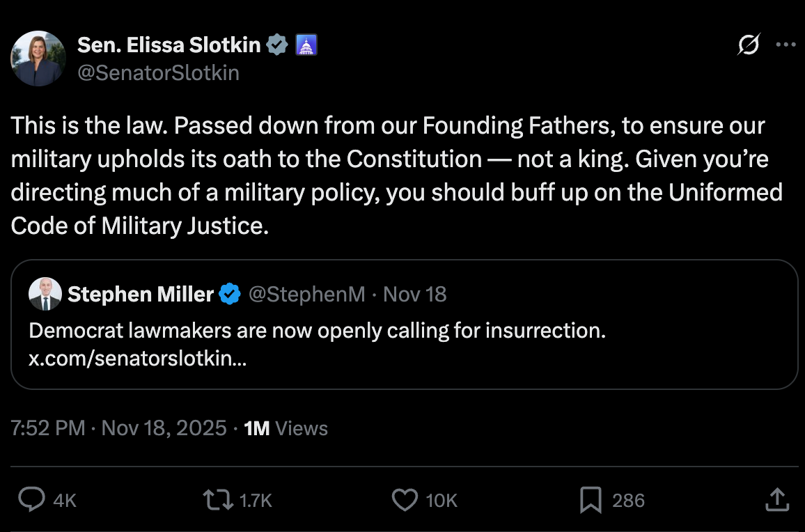805x532 pixels.
Task: Click the @SenatorSlotkin handle
Action: point(159,72)
